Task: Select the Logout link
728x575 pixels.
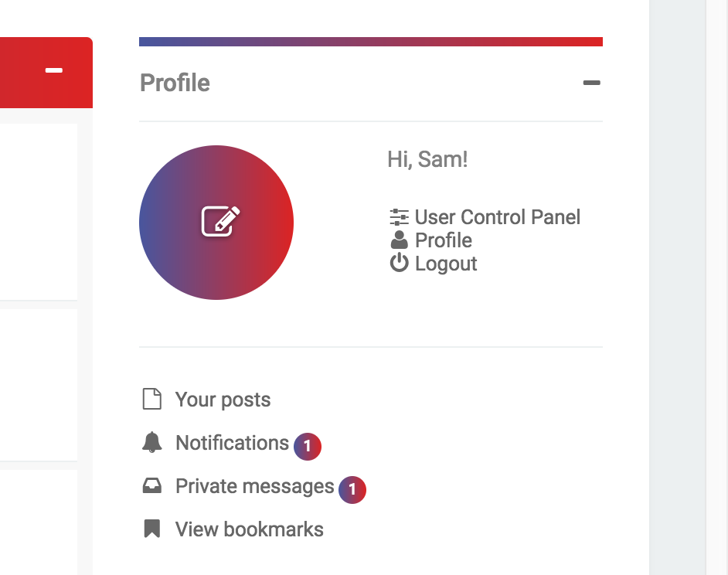Action: (x=446, y=264)
